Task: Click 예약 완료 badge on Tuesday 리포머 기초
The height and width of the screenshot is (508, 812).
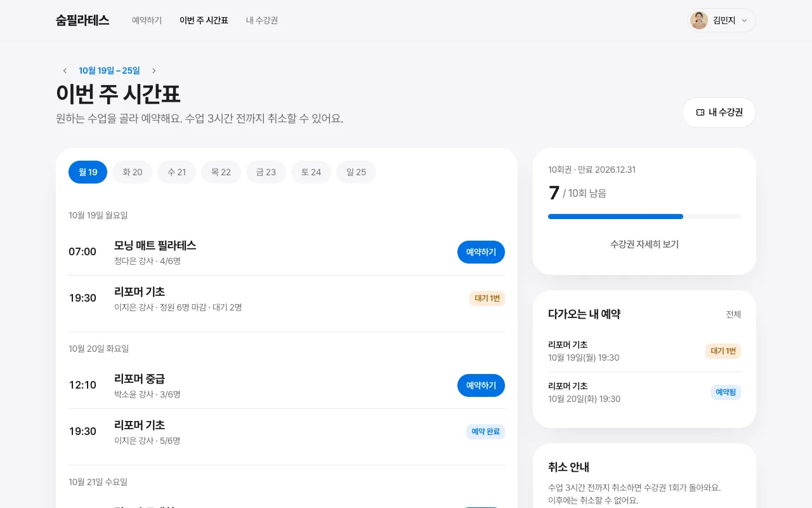Action: pos(485,432)
